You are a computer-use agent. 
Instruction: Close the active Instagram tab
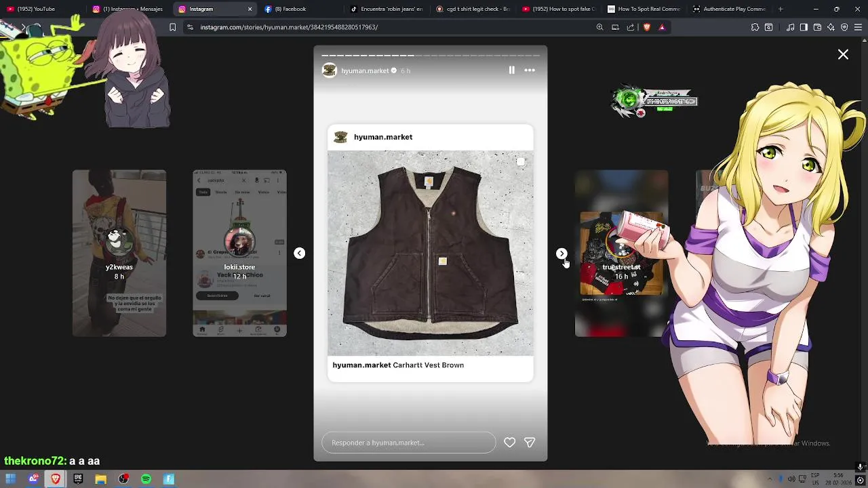(250, 9)
